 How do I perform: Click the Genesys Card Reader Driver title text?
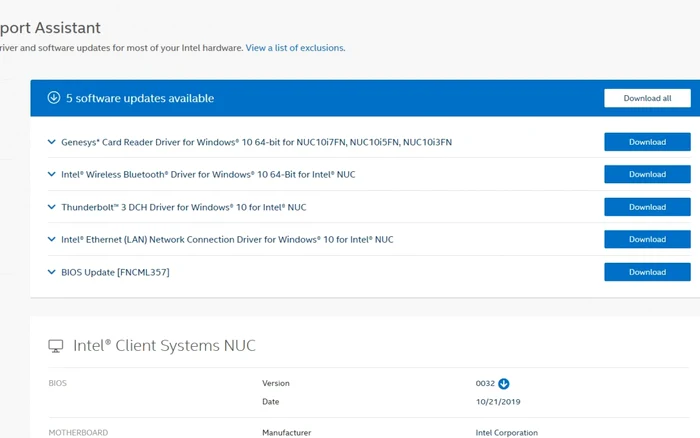256,142
